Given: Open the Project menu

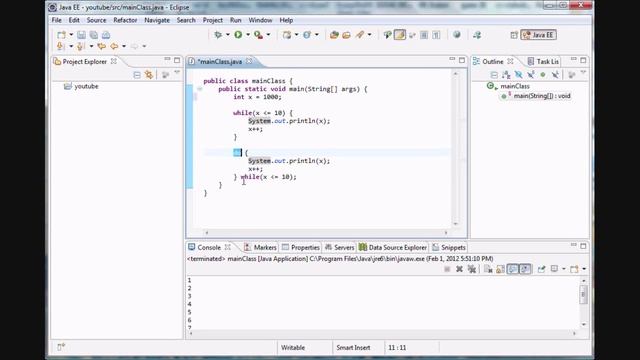Looking at the screenshot, I should 213,20.
